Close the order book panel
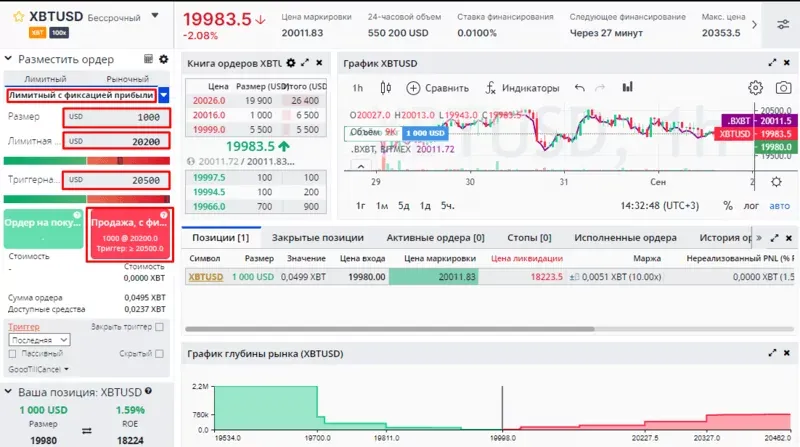800x447 pixels. [x=319, y=63]
